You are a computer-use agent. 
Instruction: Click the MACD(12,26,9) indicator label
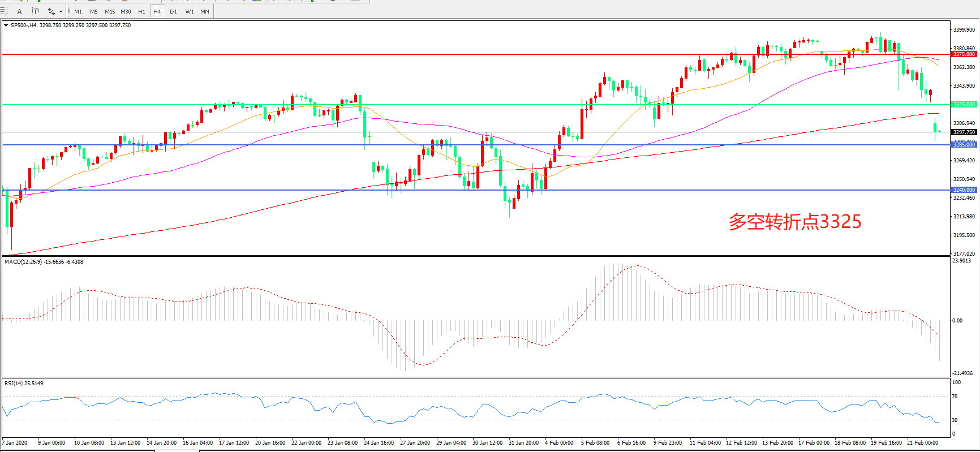click(x=23, y=262)
